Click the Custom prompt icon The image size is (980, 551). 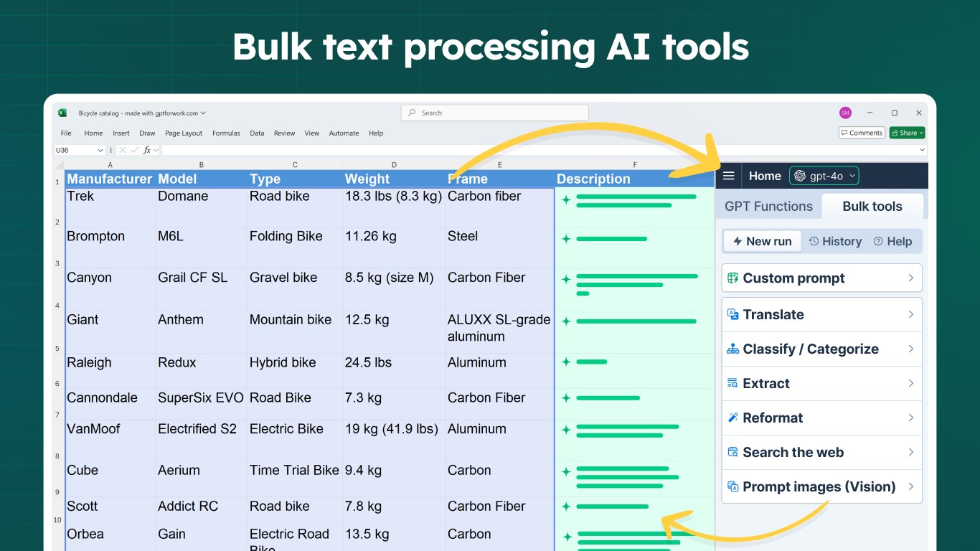click(x=732, y=278)
